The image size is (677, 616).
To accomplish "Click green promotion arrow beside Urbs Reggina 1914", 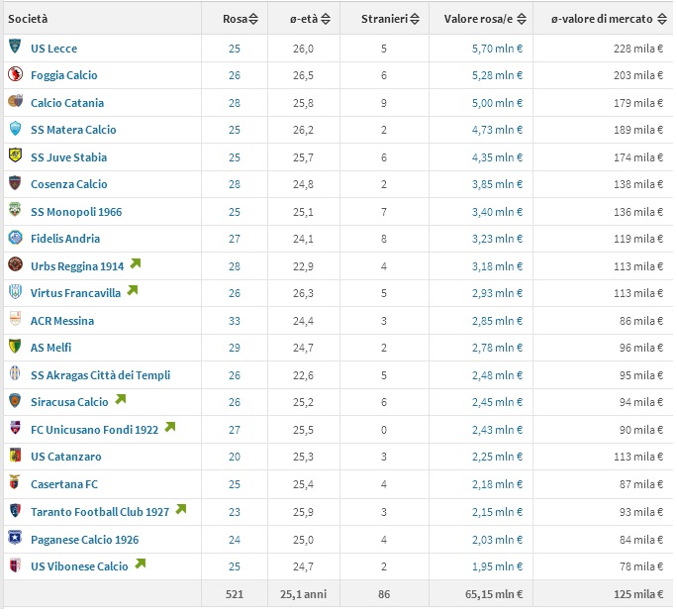I will point(136,264).
